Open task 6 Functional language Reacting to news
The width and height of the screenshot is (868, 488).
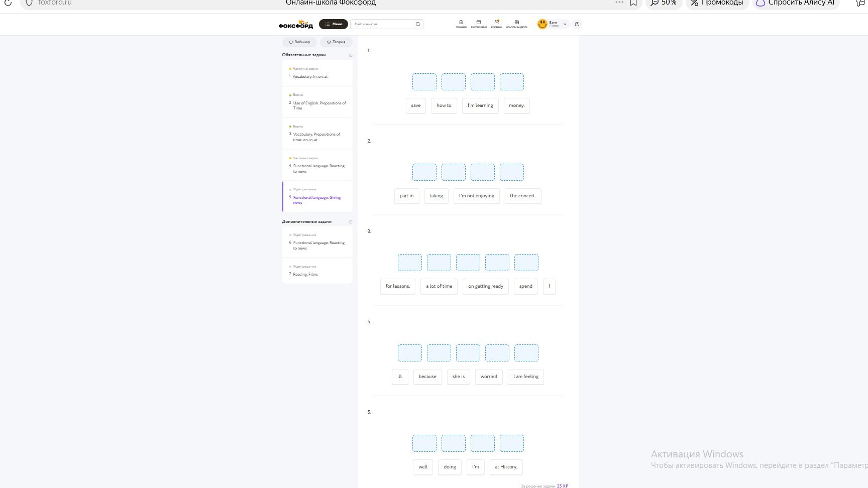(317, 242)
